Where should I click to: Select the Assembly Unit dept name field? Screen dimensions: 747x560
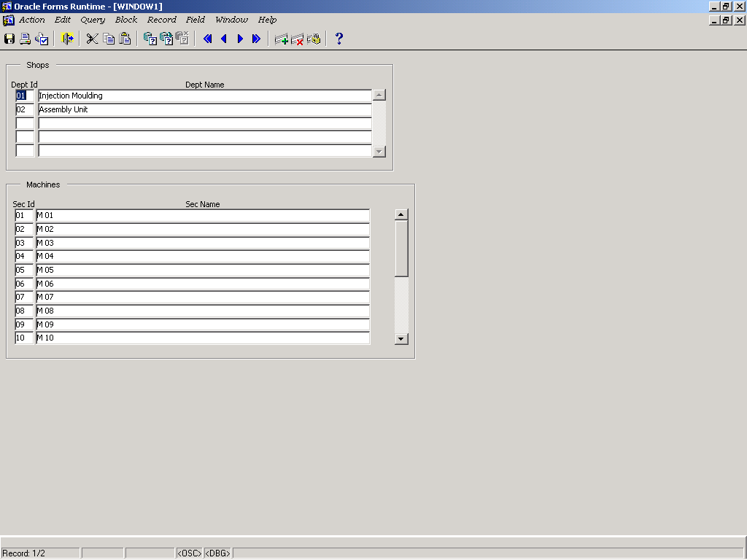tap(204, 109)
